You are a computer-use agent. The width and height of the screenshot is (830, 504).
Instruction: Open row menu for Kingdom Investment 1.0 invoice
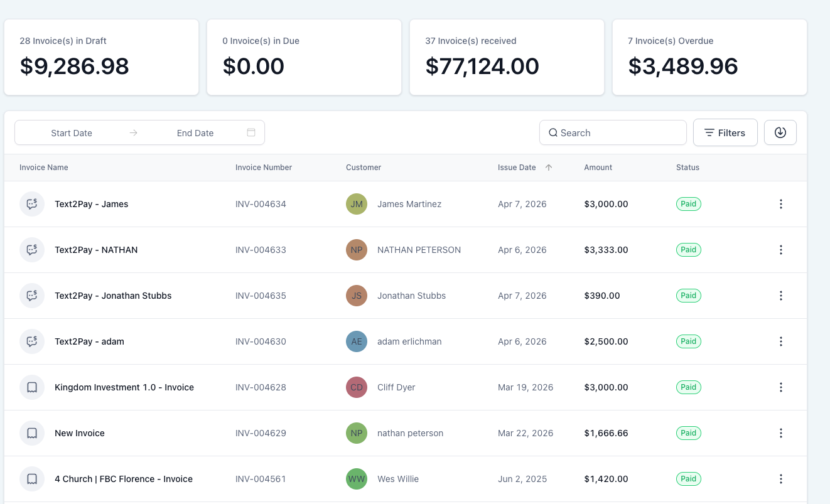(781, 387)
